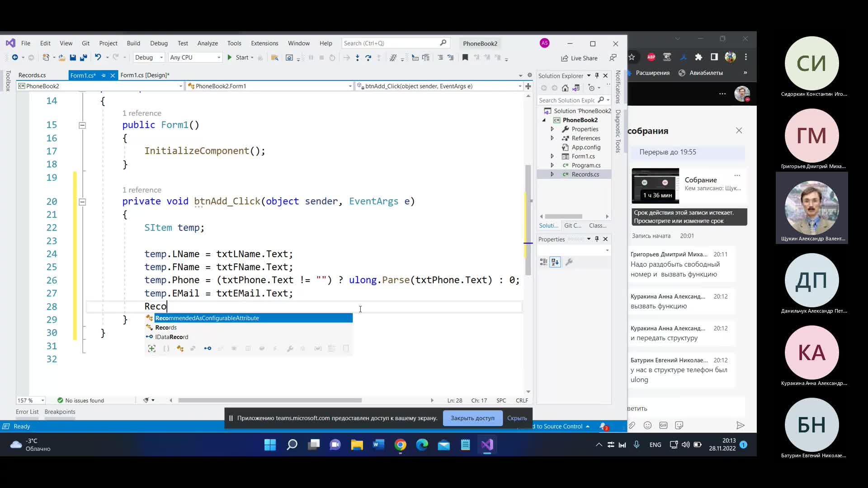Click the editor horizontal scrollbar thumb

click(270, 400)
